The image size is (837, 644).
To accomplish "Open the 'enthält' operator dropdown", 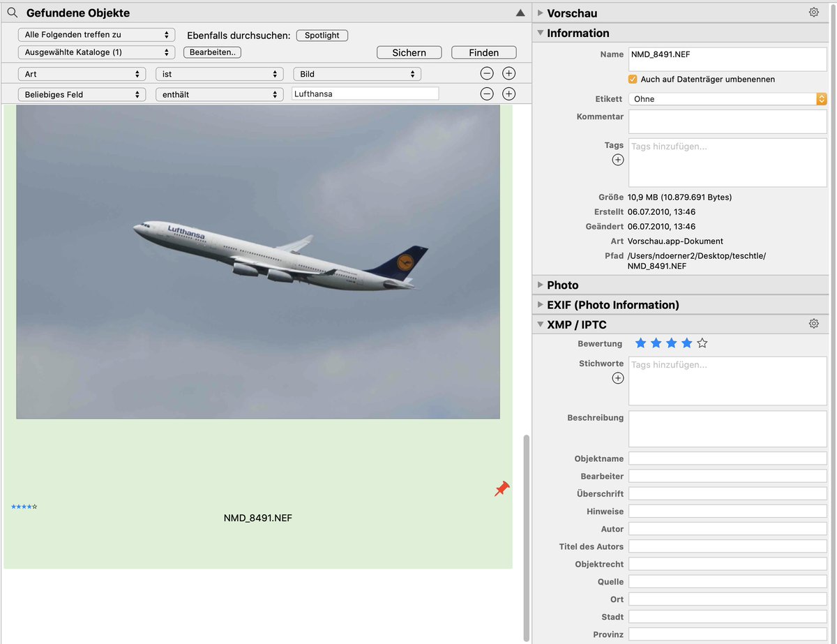I will (x=219, y=94).
